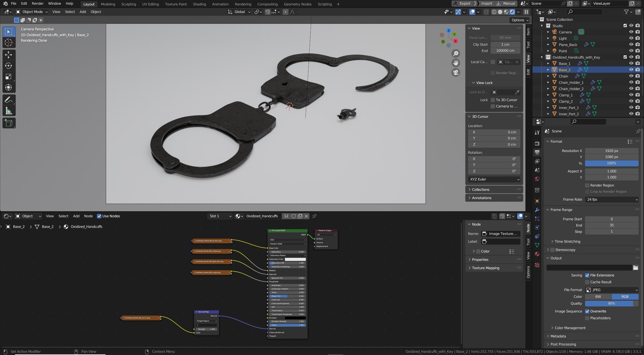The image size is (644, 355).
Task: Toggle Use Nodes checkbox
Action: point(99,216)
